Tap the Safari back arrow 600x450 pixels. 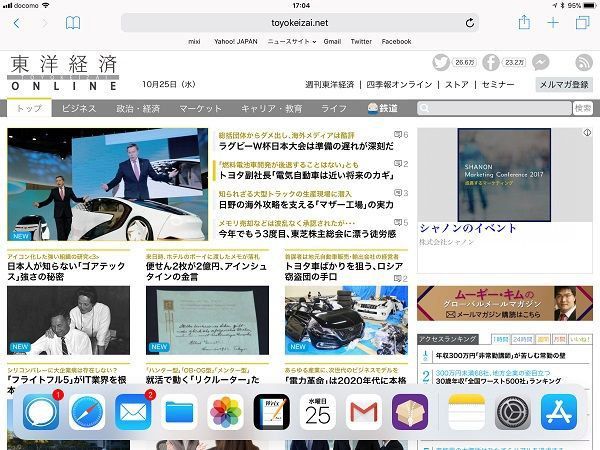[x=16, y=23]
